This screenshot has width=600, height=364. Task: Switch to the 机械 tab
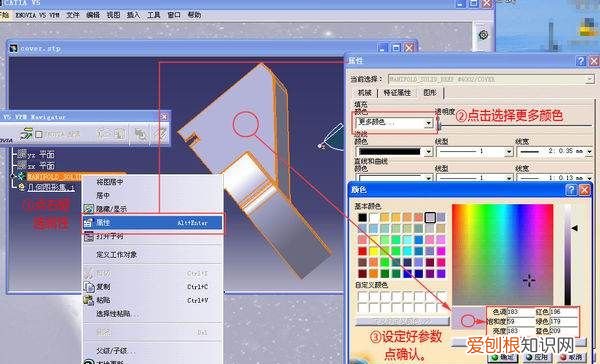pyautogui.click(x=365, y=93)
